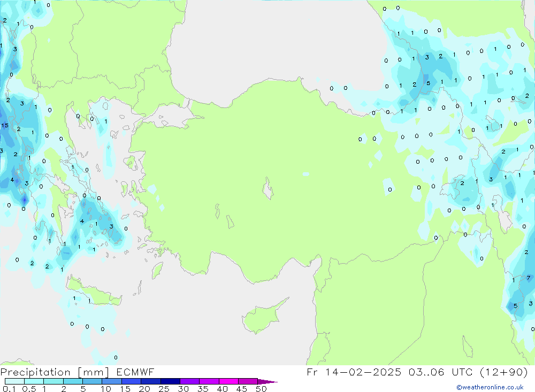
Task: Choose the 5–10 mm legend color swatch
Action: [93, 381]
